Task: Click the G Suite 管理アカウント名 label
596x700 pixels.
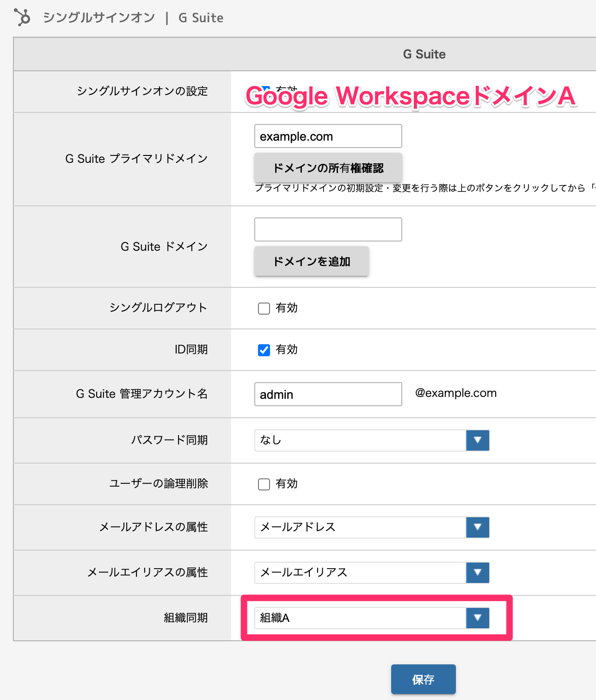Action: pyautogui.click(x=142, y=394)
